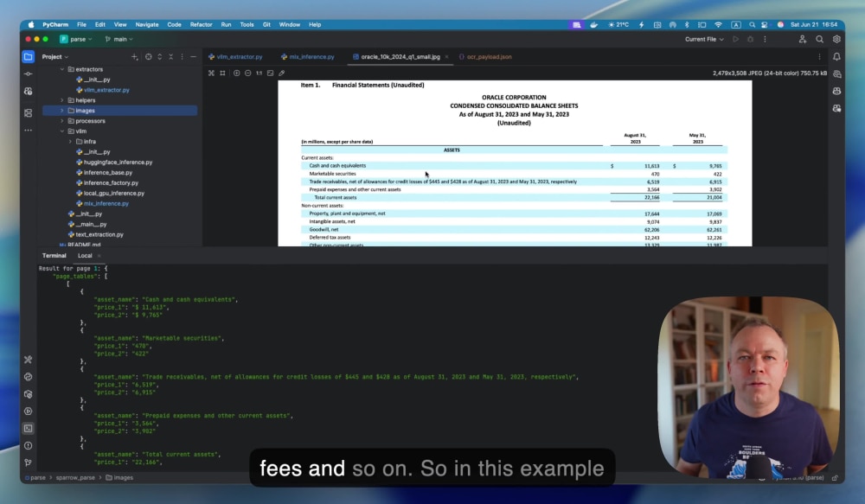Image resolution: width=865 pixels, height=504 pixels.
Task: Select opened file locate crosshair icon
Action: pyautogui.click(x=149, y=57)
